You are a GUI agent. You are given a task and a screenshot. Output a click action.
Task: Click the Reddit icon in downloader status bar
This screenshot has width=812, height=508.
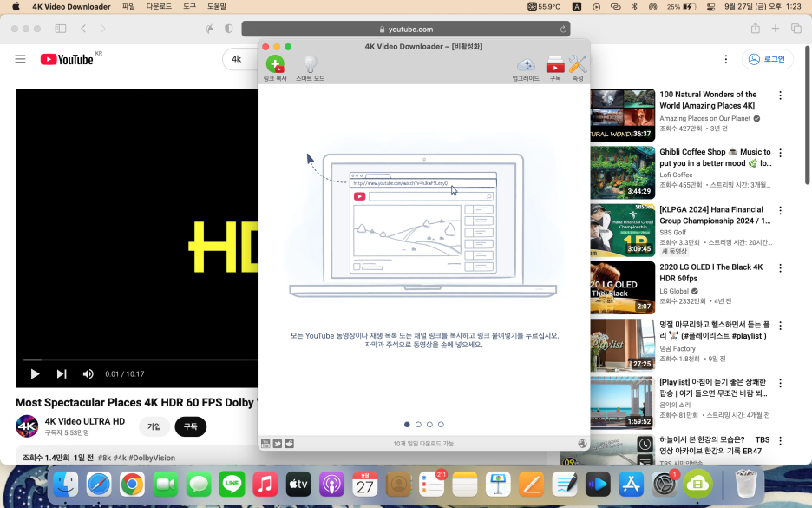pyautogui.click(x=289, y=443)
